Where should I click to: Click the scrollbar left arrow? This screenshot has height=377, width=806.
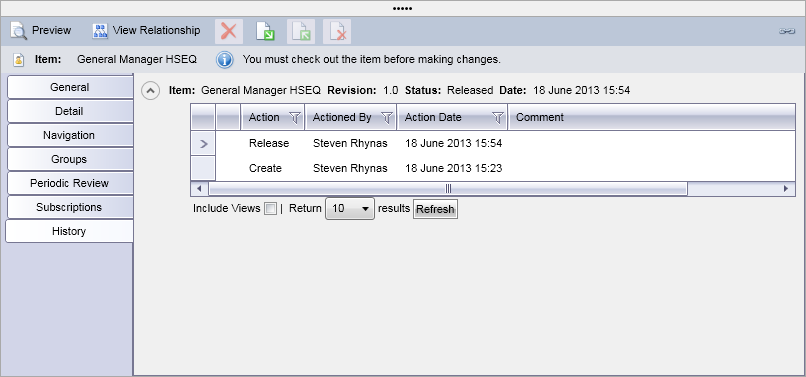[199, 189]
